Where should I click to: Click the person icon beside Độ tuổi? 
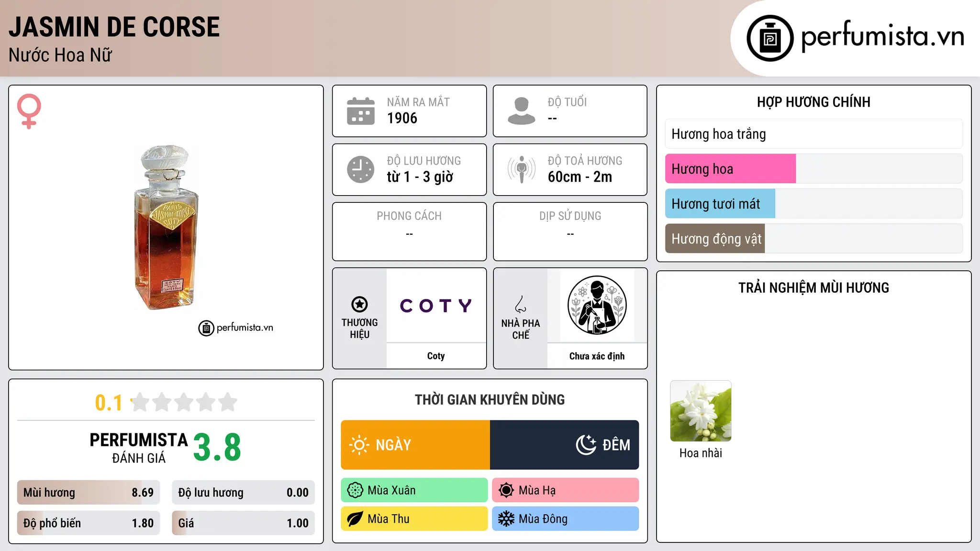[x=522, y=111]
